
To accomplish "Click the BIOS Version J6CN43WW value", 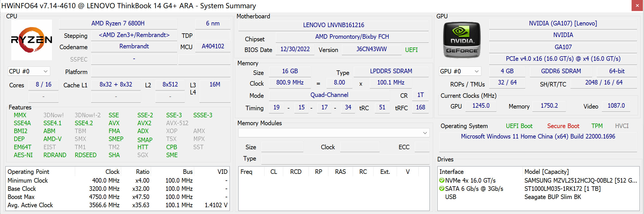I will tap(372, 49).
